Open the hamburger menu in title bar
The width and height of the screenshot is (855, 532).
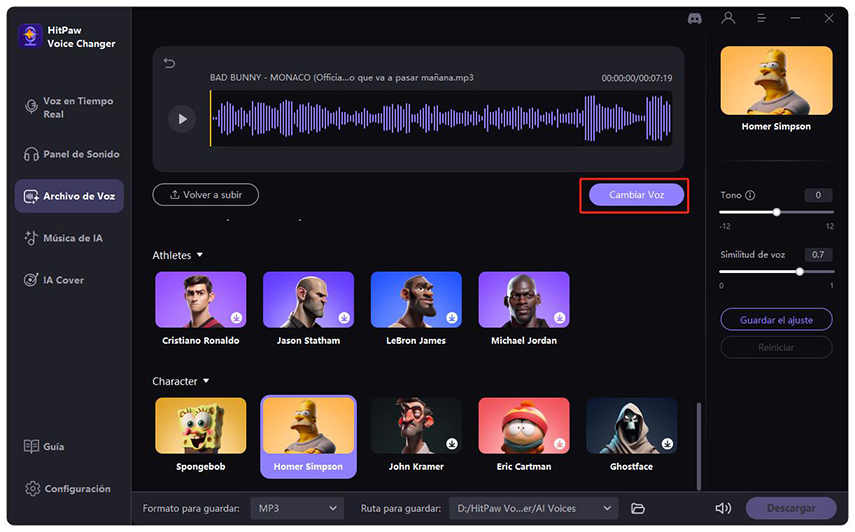click(x=762, y=17)
